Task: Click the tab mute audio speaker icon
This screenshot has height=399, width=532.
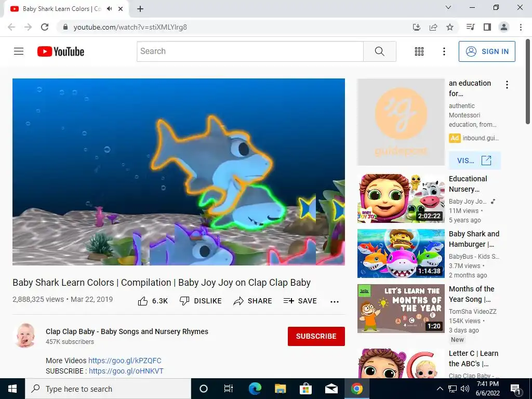Action: pos(109,9)
